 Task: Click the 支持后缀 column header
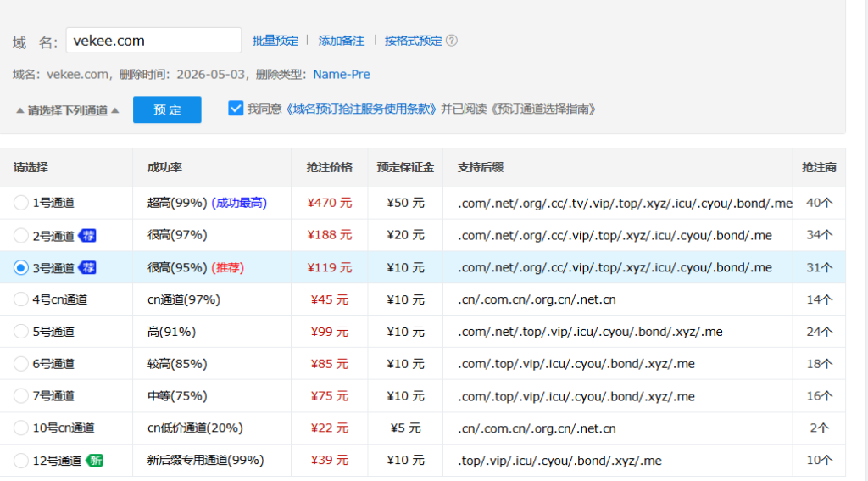click(x=481, y=167)
